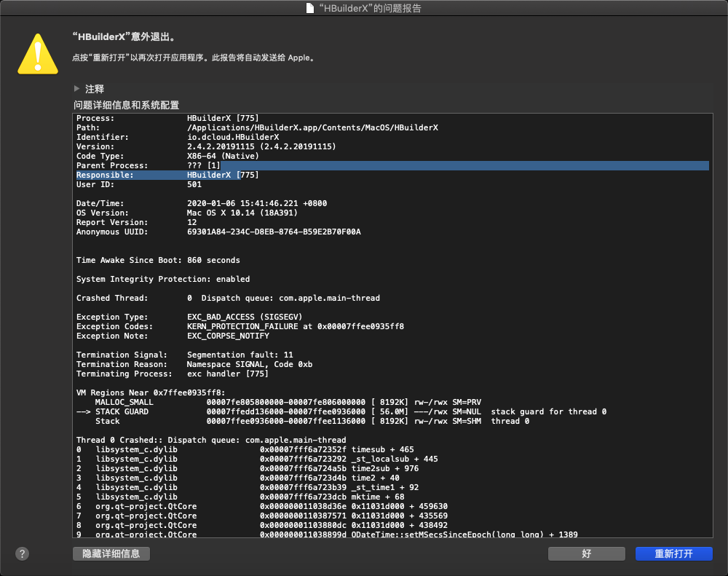728x576 pixels.
Task: Click the 问题详细信息和系统配置 label
Action: 126,105
